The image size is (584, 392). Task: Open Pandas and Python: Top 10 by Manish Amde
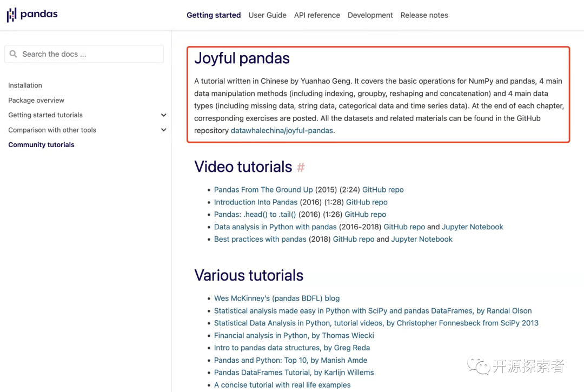tap(290, 360)
